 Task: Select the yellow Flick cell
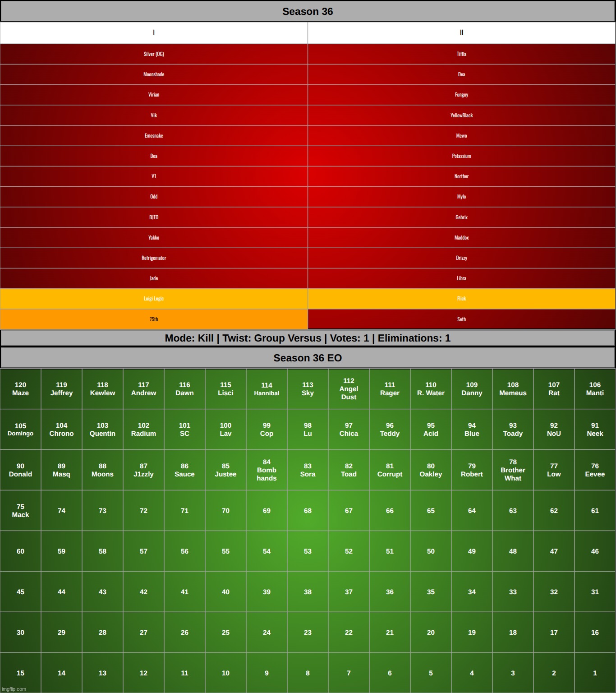tap(461, 299)
